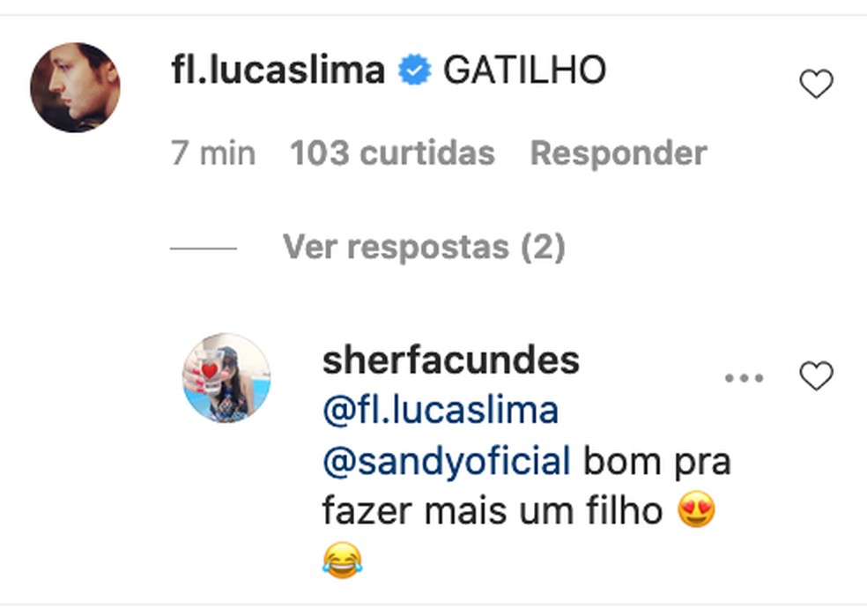The height and width of the screenshot is (616, 867).
Task: Collapse replies via the Ver respostas line
Action: [426, 247]
